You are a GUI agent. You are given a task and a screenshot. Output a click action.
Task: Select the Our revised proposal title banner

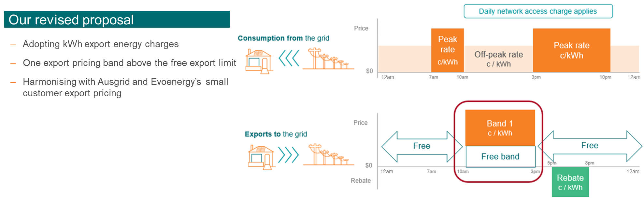pos(117,20)
